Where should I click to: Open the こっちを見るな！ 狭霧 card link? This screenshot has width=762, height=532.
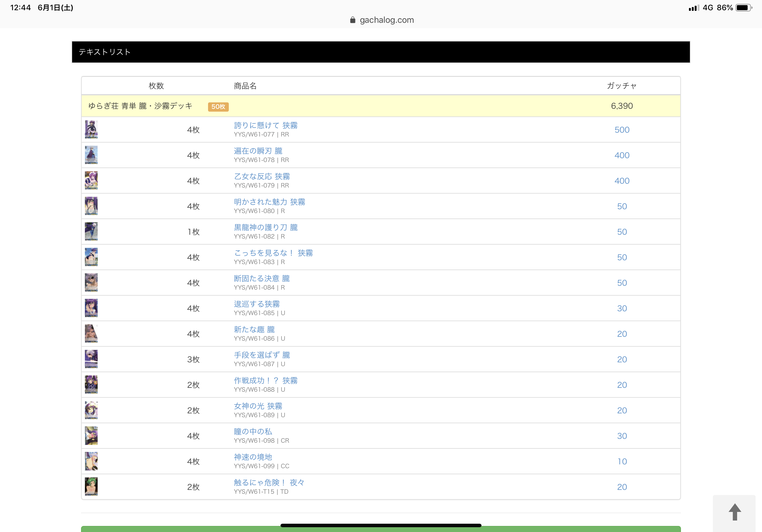[273, 253]
